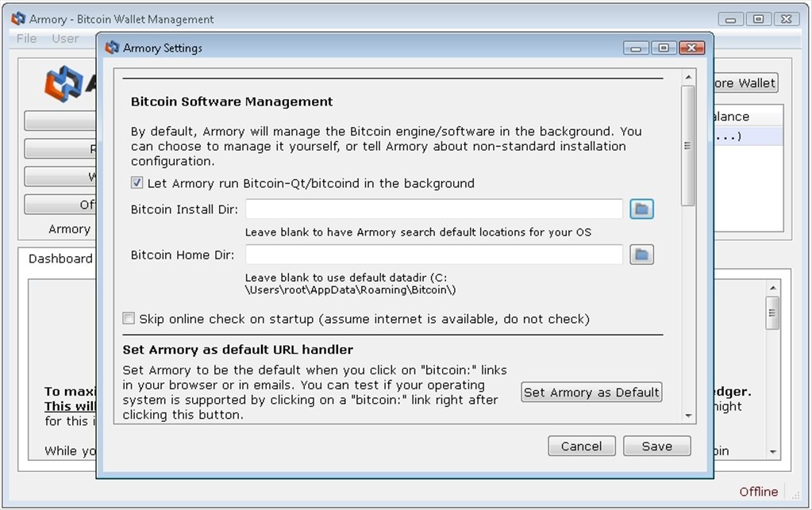Viewport: 812px width, 510px height.
Task: Maximize the Armory Settings dialog
Action: (664, 48)
